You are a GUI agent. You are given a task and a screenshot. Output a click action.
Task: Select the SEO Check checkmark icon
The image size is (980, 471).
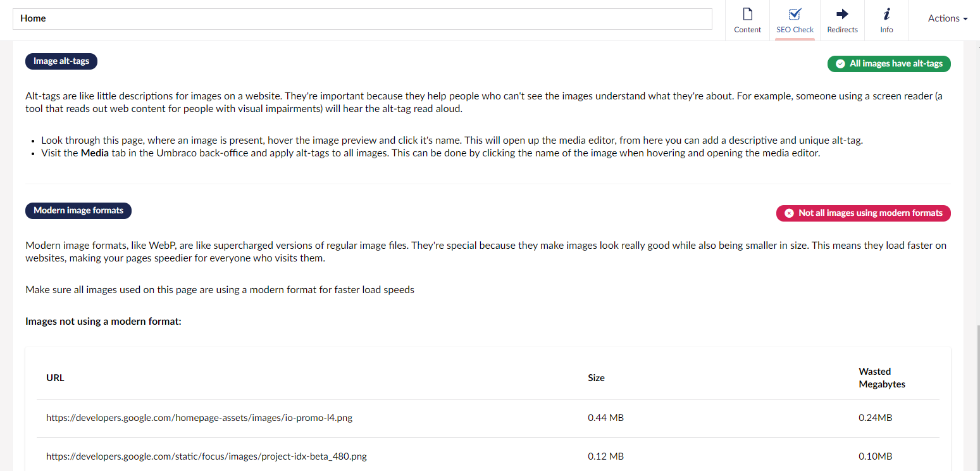pos(795,13)
